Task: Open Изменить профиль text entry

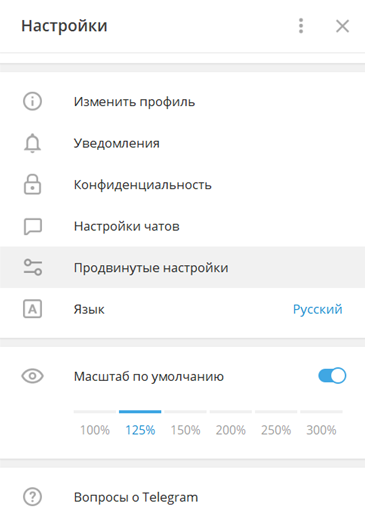Action: [134, 102]
